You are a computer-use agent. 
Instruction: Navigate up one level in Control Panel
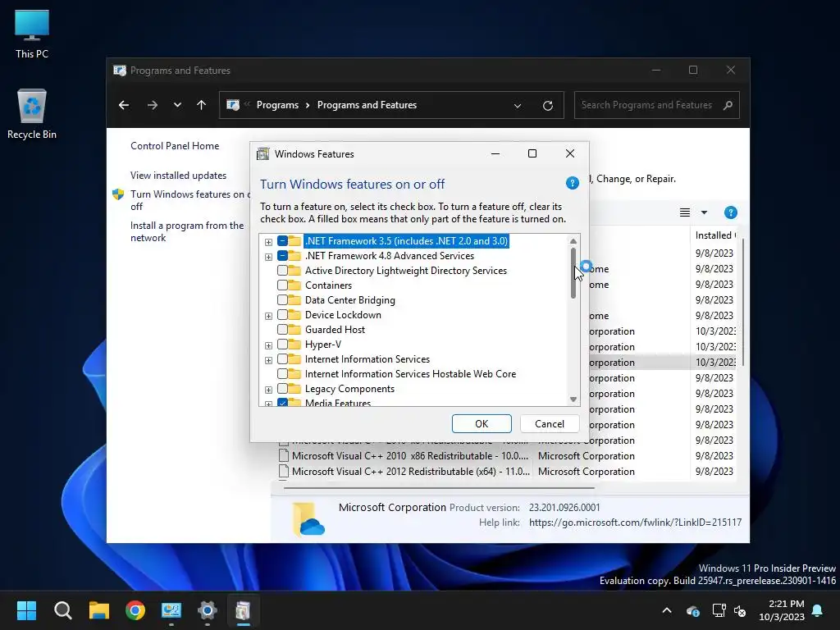(202, 105)
